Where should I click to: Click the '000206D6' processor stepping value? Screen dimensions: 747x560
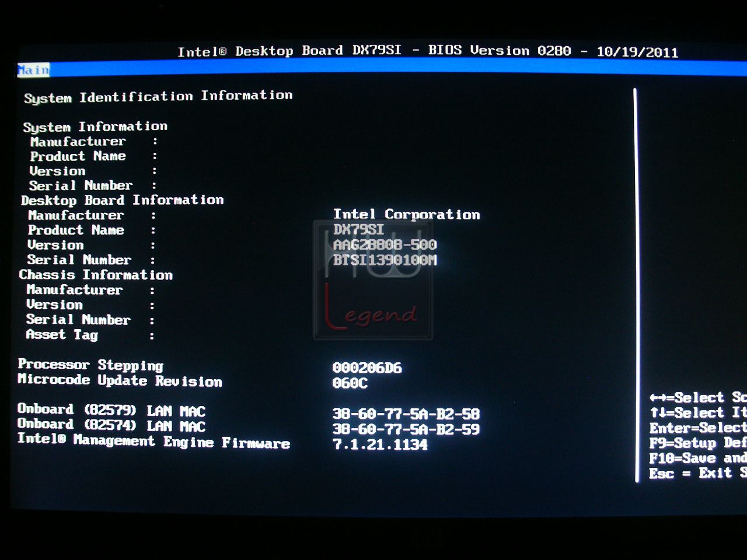pos(367,368)
